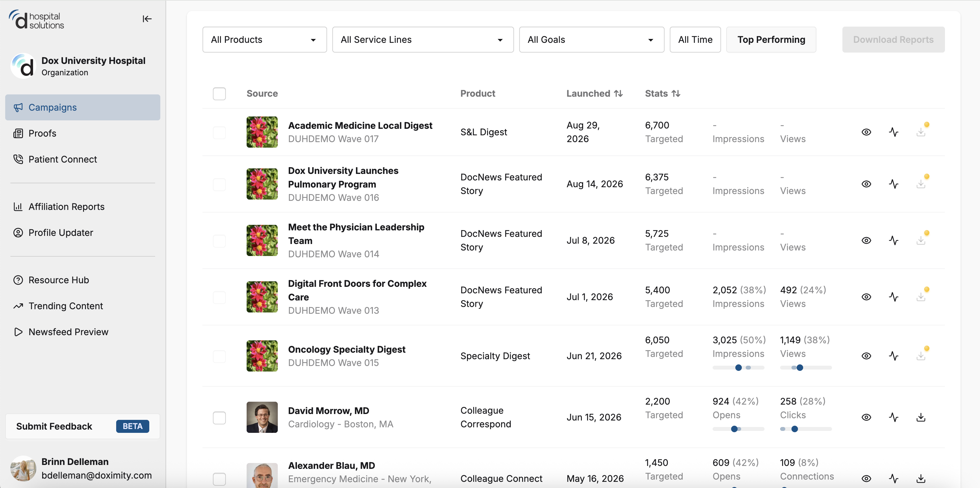Click the Download Reports button
Viewport: 980px width, 488px height.
pyautogui.click(x=893, y=40)
